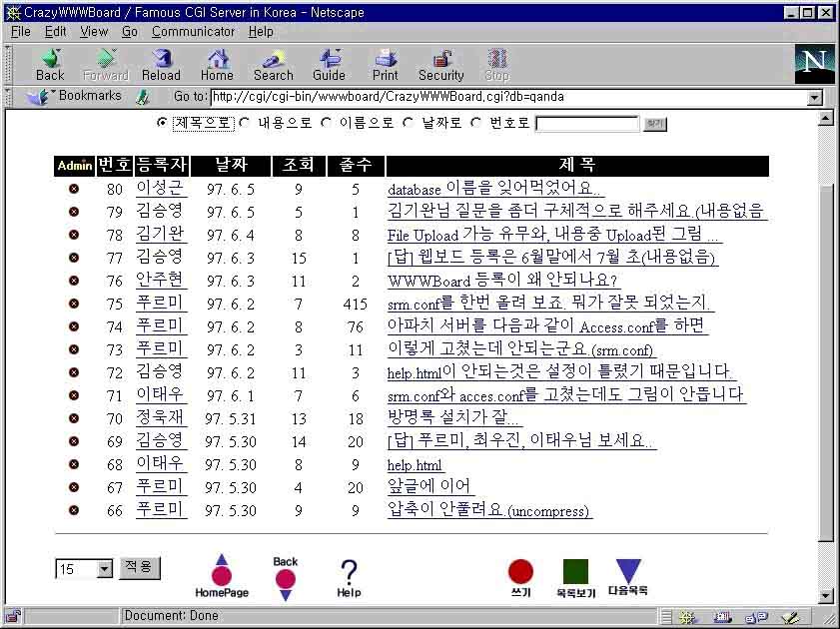Open the Mailbox icon in component bar
Screen dimensions: 840x629
coord(721,617)
